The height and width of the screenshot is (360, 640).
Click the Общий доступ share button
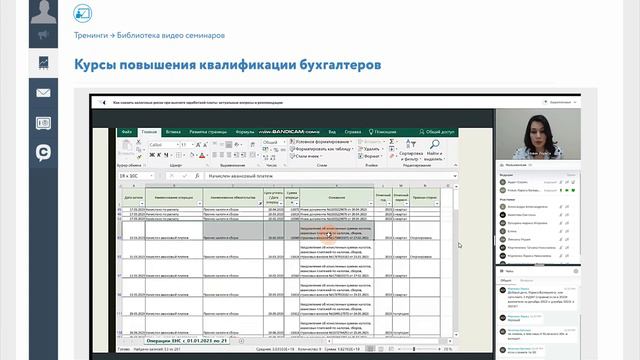(x=436, y=132)
